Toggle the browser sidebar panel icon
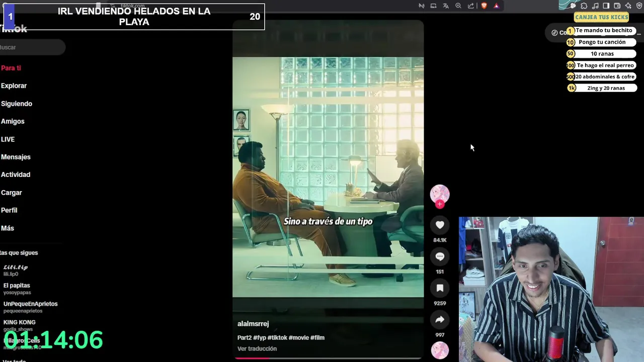 coord(606,6)
